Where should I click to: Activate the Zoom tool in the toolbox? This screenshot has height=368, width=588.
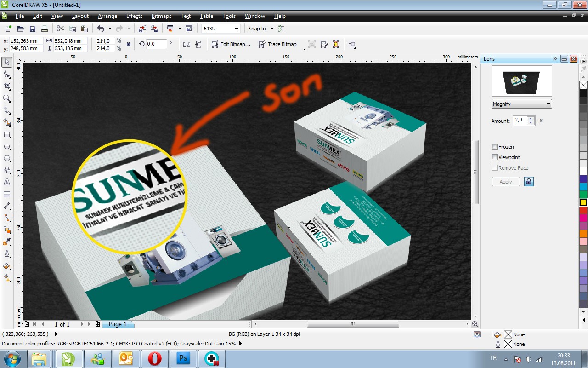tap(7, 98)
